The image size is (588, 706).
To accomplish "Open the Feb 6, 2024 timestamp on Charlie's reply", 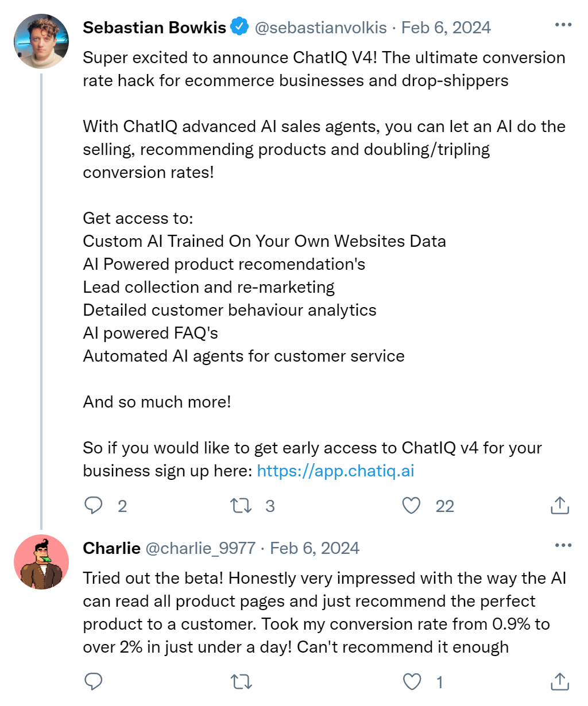I will pos(315,548).
